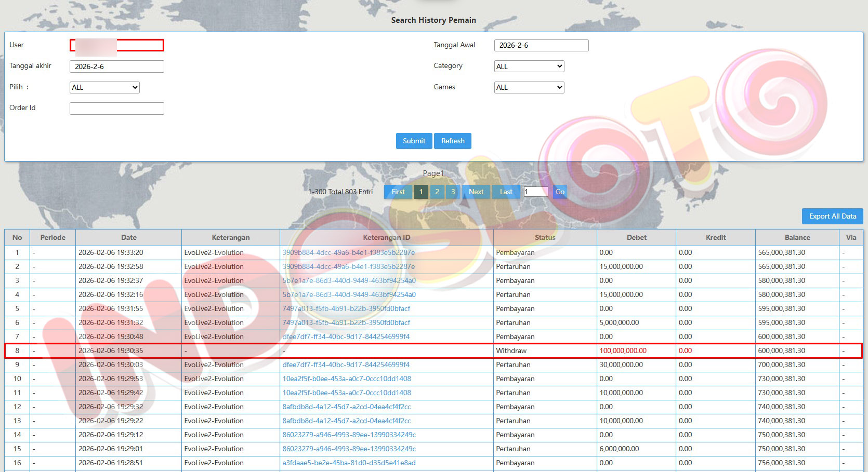The width and height of the screenshot is (868, 472).
Task: Focus the Order Id input field
Action: 117,109
